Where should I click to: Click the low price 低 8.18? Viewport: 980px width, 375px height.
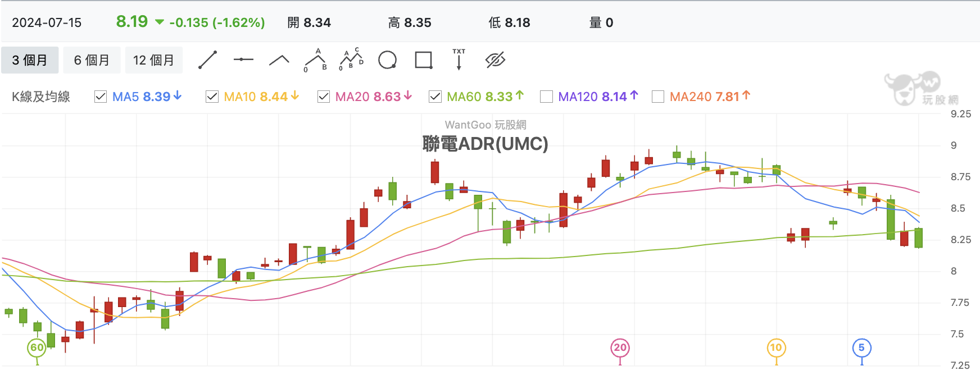click(x=509, y=22)
